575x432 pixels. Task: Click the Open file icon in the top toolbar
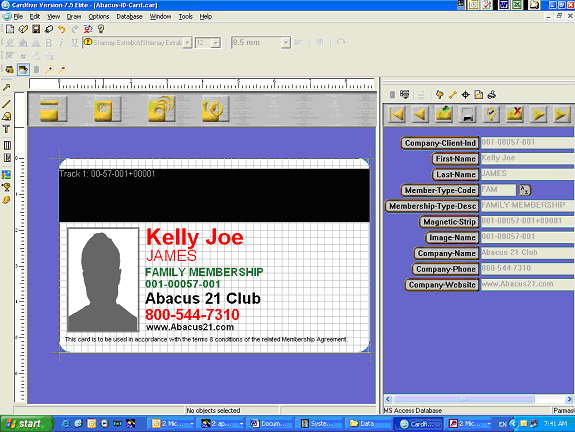(23, 29)
